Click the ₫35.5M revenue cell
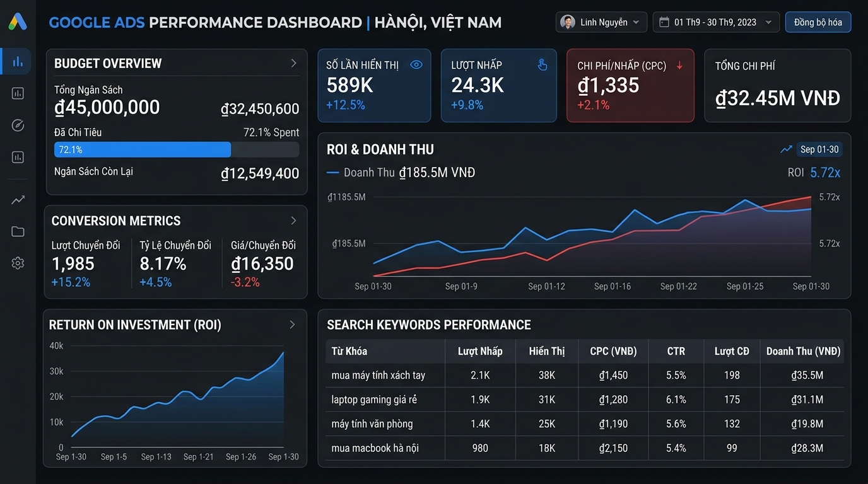This screenshot has height=484, width=868. coord(807,375)
